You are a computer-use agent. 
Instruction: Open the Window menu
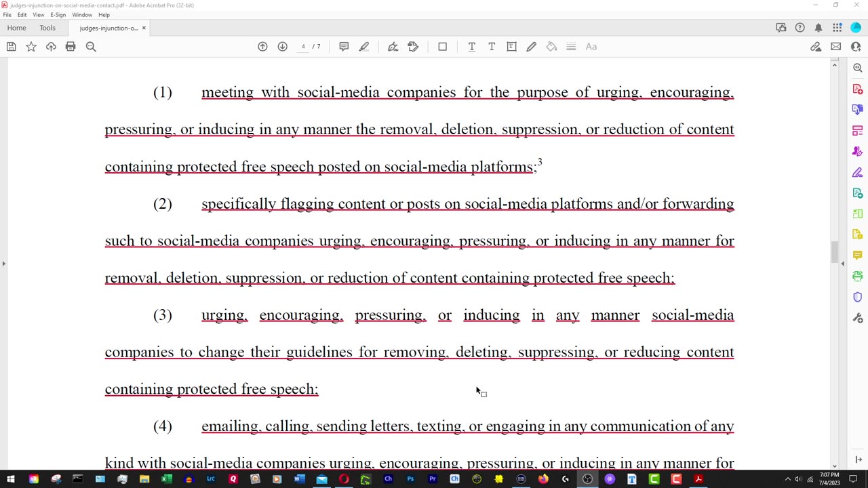pyautogui.click(x=82, y=15)
